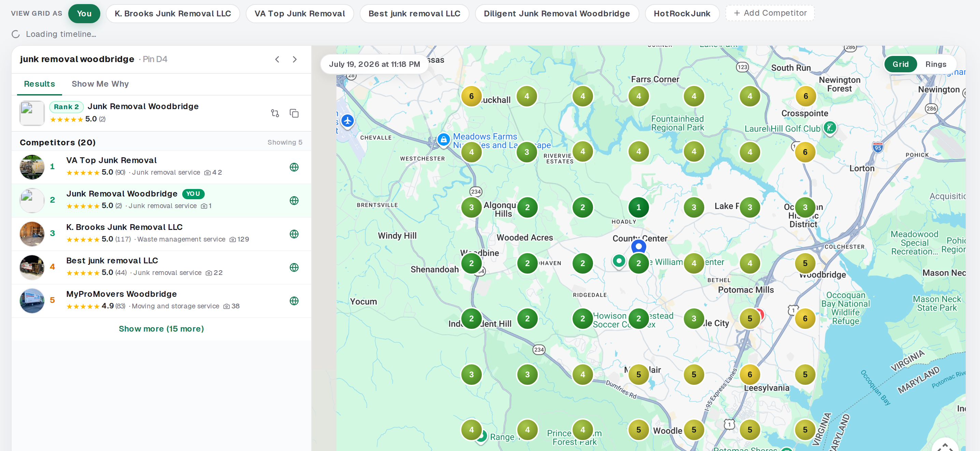Switch map view to Grid
Viewport: 980px width, 451px height.
coord(900,64)
